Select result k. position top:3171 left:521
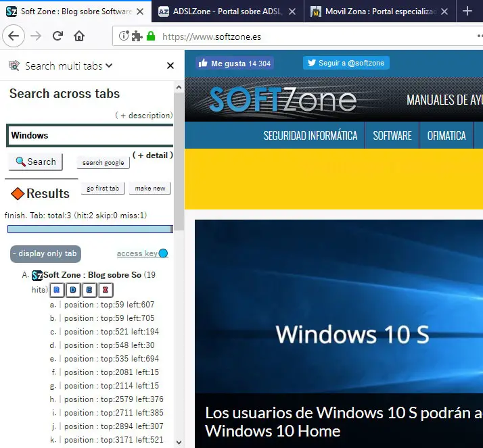 pyautogui.click(x=114, y=440)
